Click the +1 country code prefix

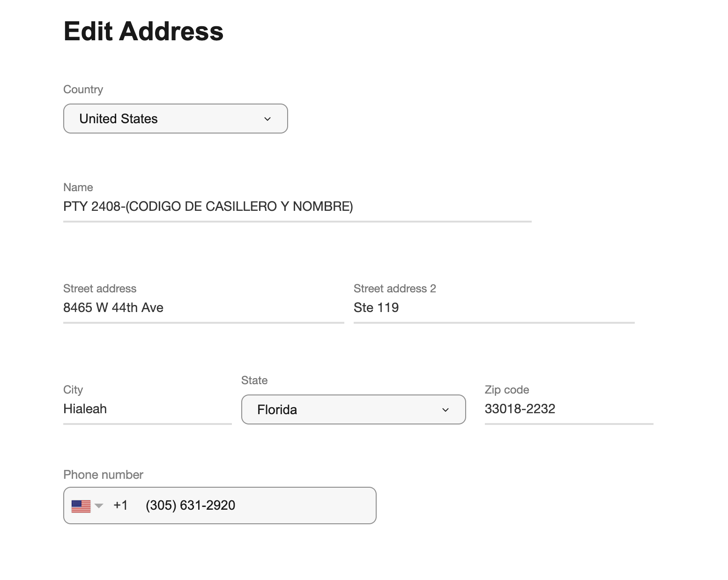coord(120,506)
